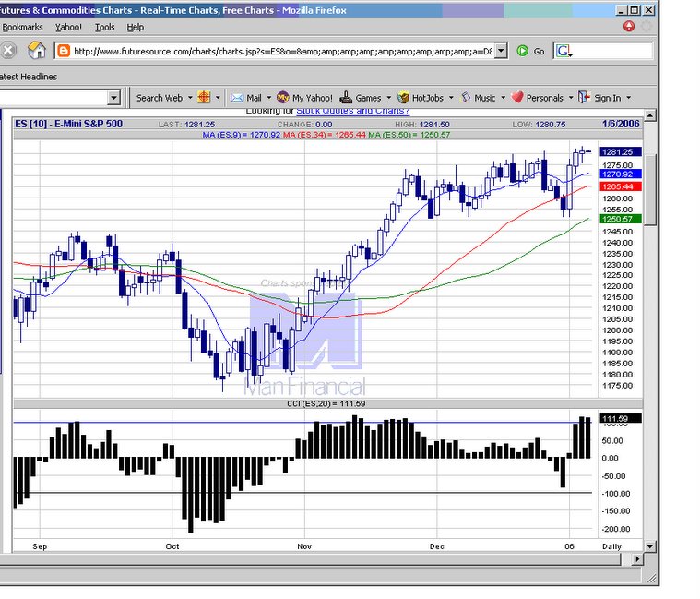Click My Yahoo! toolbar button
700x599 pixels.
[312, 98]
